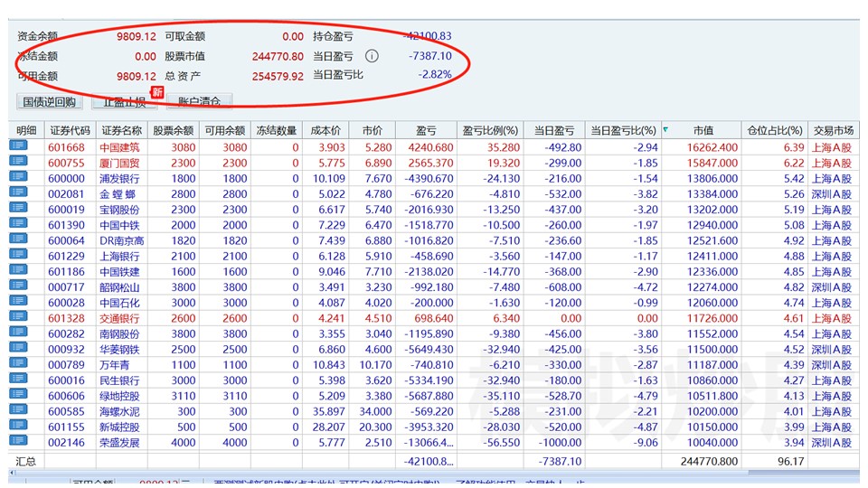Open detail icon for 上海银行 row
This screenshot has height=488, width=868.
click(18, 254)
